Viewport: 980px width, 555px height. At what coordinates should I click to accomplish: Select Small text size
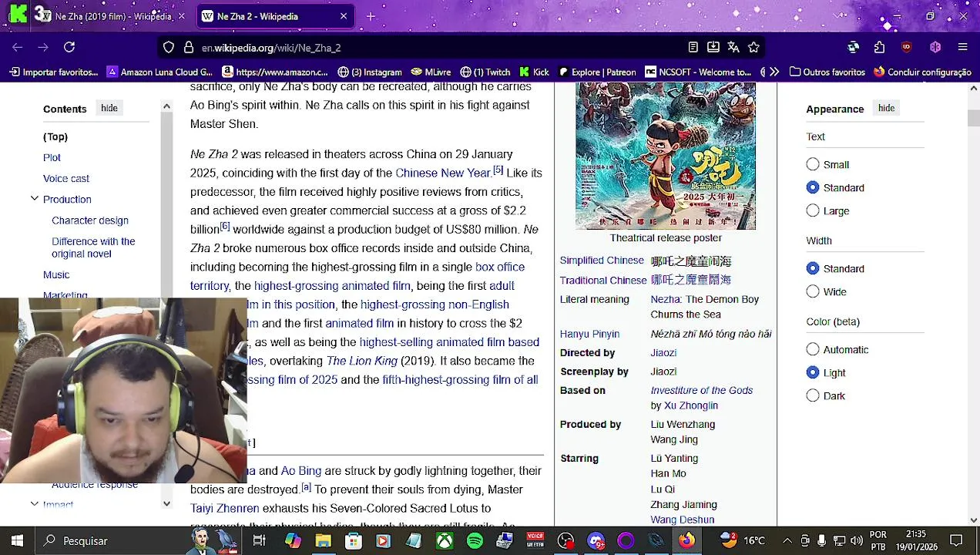[x=813, y=164]
